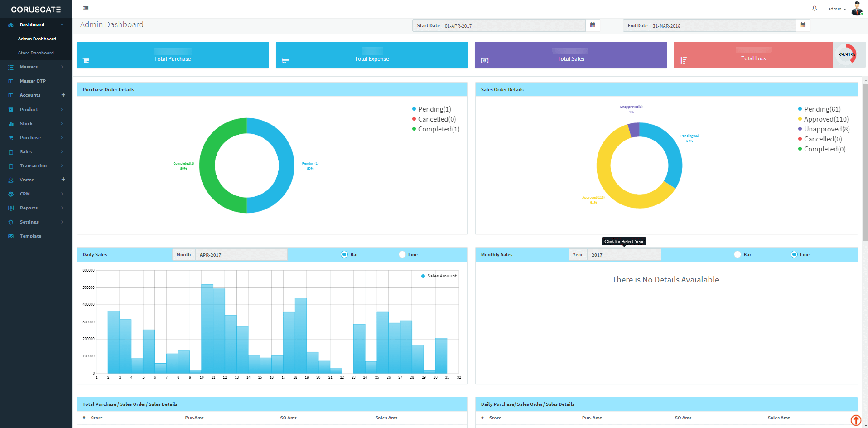Open Store Dashboard in the sidebar
The height and width of the screenshot is (428, 868).
(36, 53)
